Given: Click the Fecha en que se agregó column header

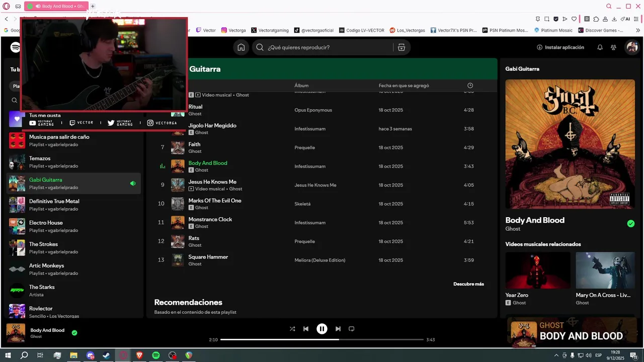Looking at the screenshot, I should click(x=404, y=85).
